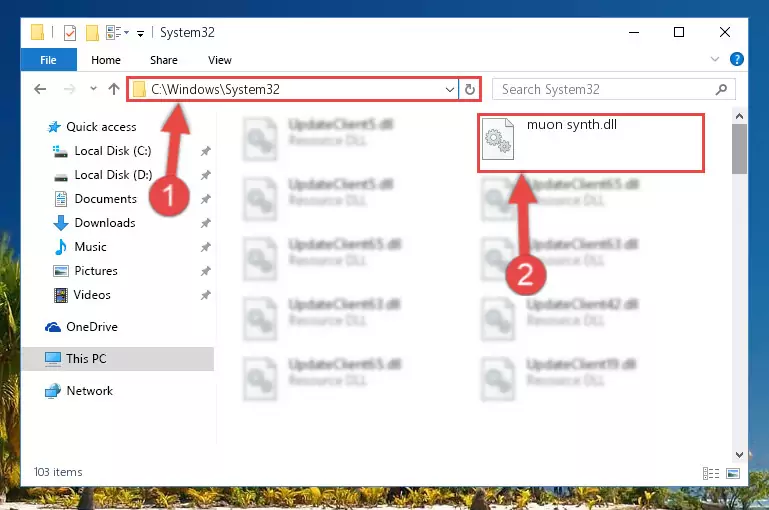769x510 pixels.
Task: Open the Customize Quick Access Toolbar arrow
Action: (x=140, y=34)
